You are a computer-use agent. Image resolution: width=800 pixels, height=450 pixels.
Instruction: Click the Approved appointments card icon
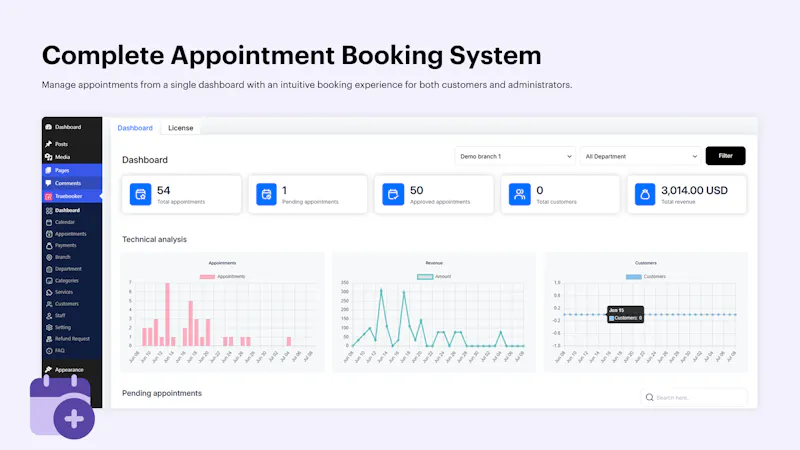pyautogui.click(x=393, y=194)
